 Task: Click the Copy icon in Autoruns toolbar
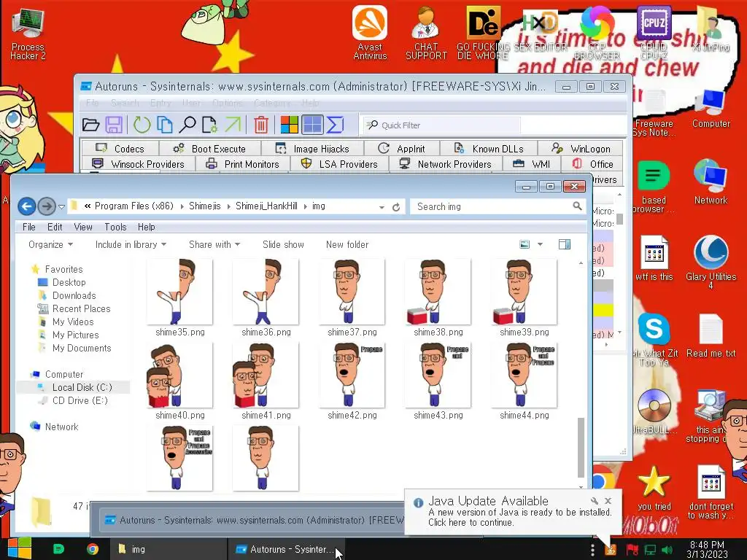[x=164, y=125]
